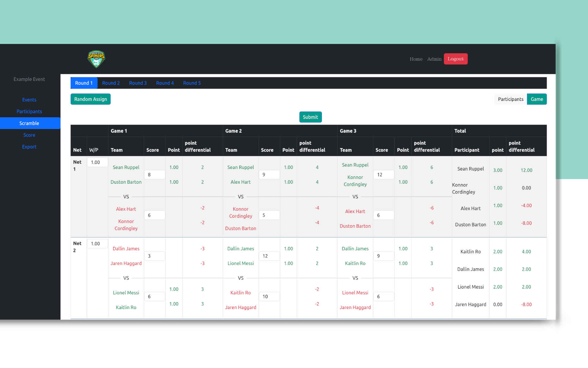Submit the game scores

click(310, 117)
